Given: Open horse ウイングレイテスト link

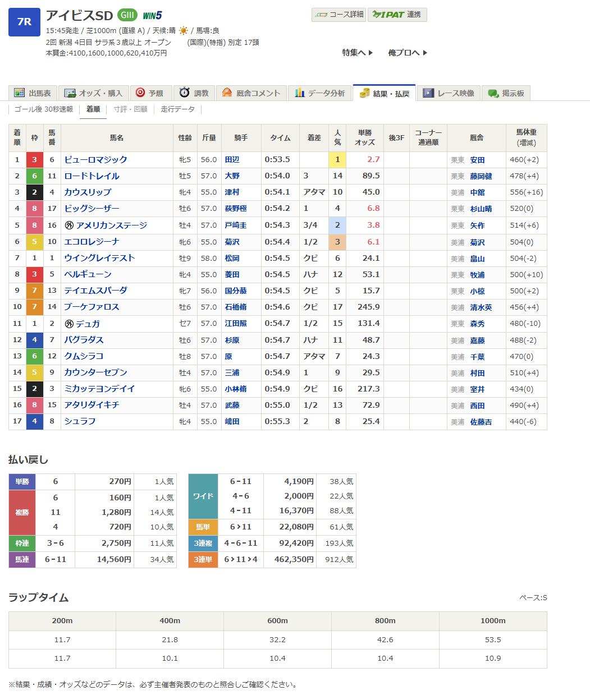Looking at the screenshot, I should [x=100, y=258].
